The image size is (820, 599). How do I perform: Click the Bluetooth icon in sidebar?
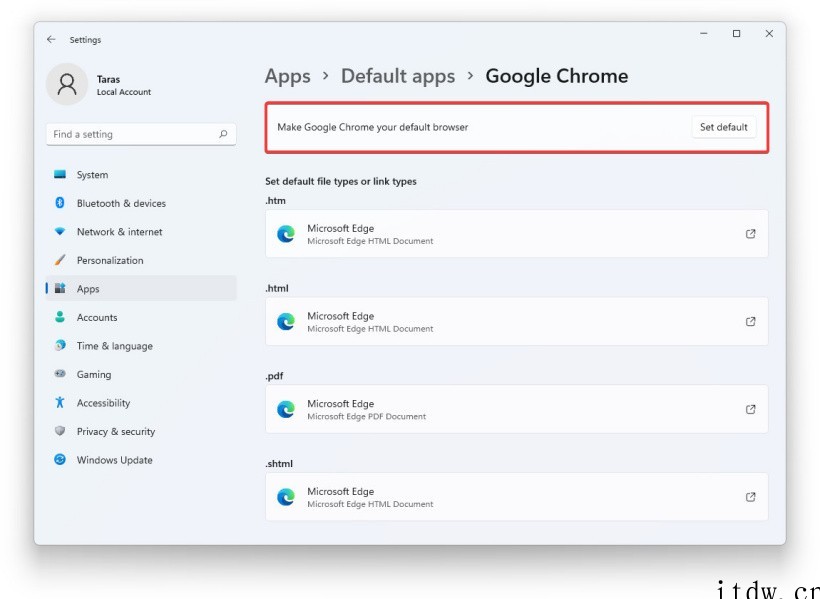click(x=60, y=203)
